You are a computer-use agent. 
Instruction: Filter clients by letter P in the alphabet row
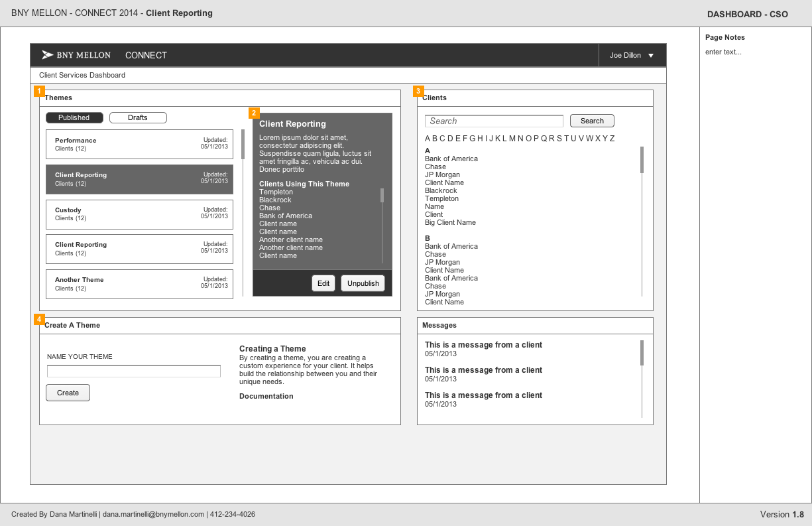(536, 139)
